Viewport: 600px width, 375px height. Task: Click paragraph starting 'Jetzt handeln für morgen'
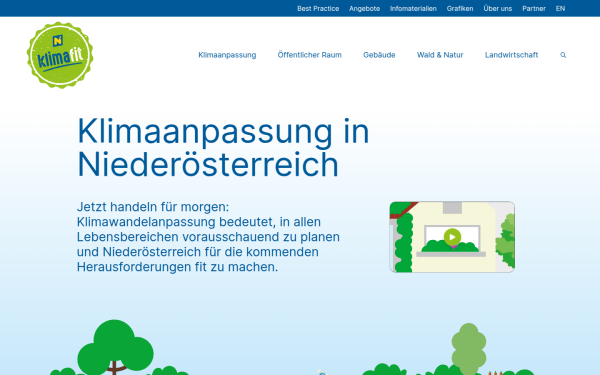coord(208,237)
